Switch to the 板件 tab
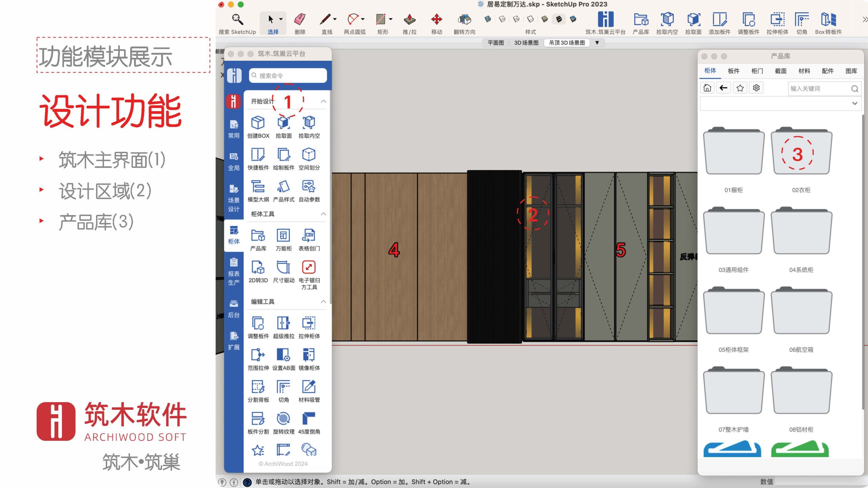 coord(733,71)
